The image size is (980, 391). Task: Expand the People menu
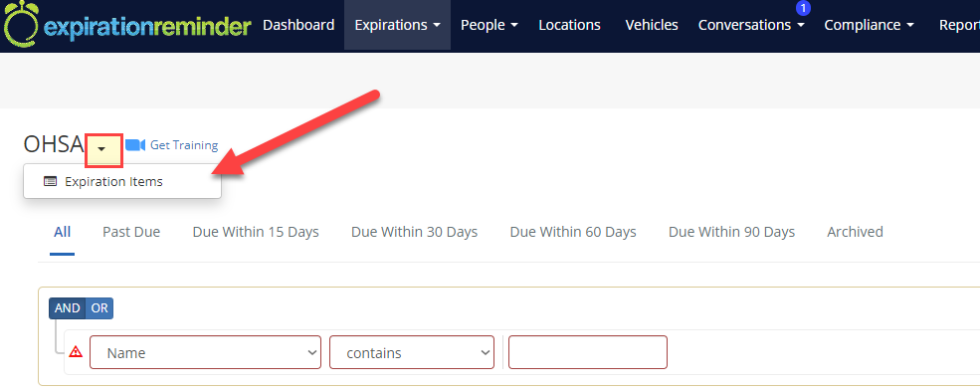click(x=490, y=25)
